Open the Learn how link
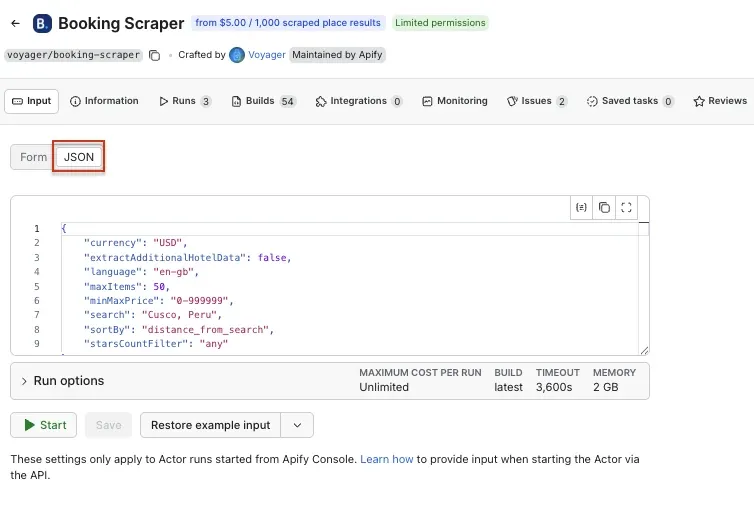 point(387,459)
